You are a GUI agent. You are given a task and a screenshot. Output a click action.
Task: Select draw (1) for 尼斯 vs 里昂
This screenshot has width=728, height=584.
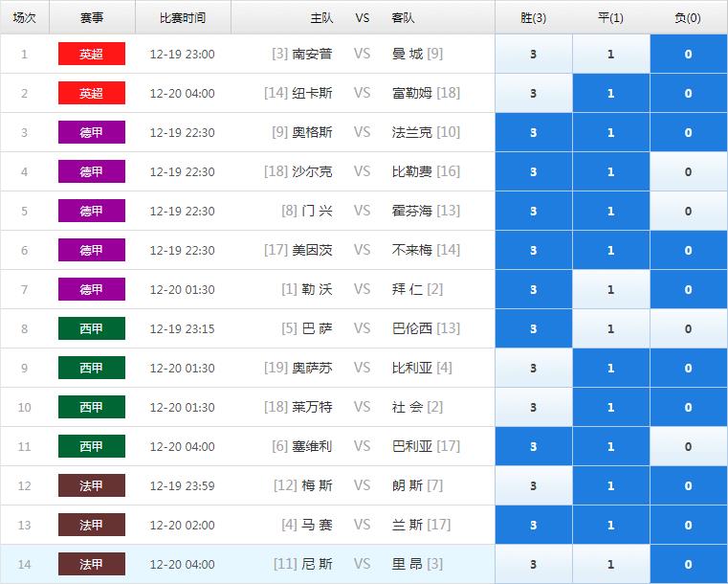pyautogui.click(x=611, y=565)
